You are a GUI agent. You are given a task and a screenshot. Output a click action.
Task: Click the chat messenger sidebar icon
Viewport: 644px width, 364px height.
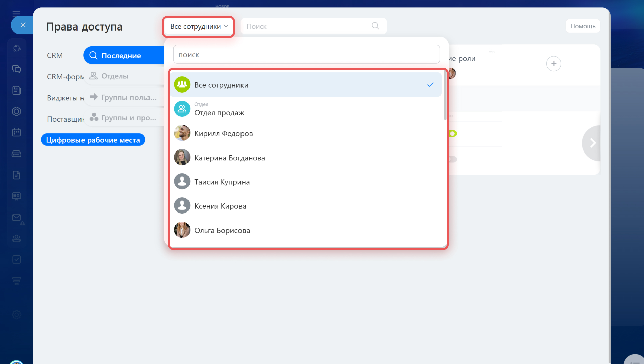(16, 69)
